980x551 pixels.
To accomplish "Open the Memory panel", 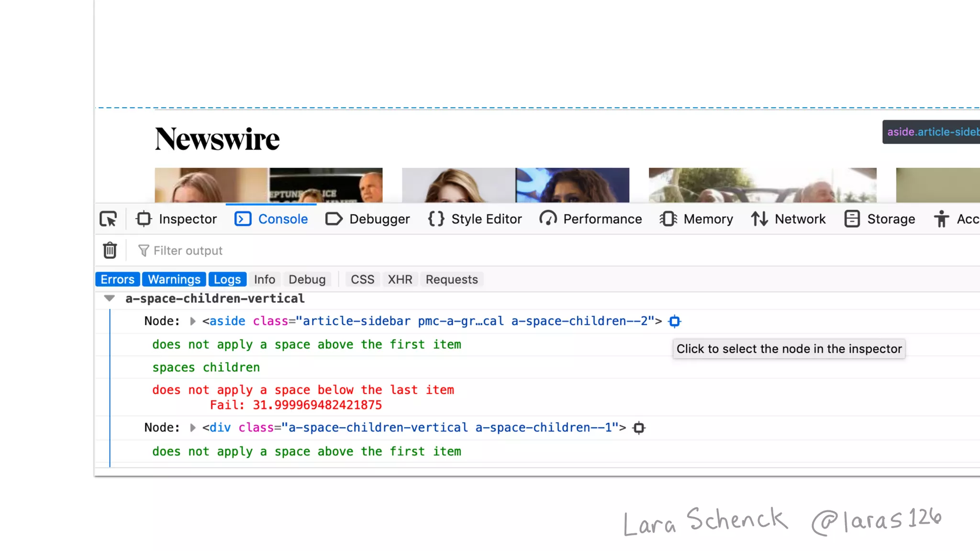I will (696, 219).
